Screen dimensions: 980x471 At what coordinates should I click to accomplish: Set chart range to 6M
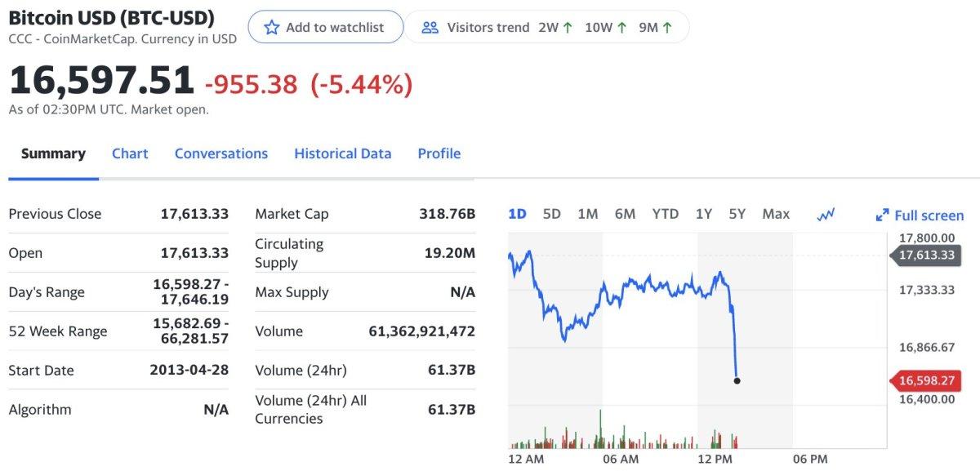(625, 214)
